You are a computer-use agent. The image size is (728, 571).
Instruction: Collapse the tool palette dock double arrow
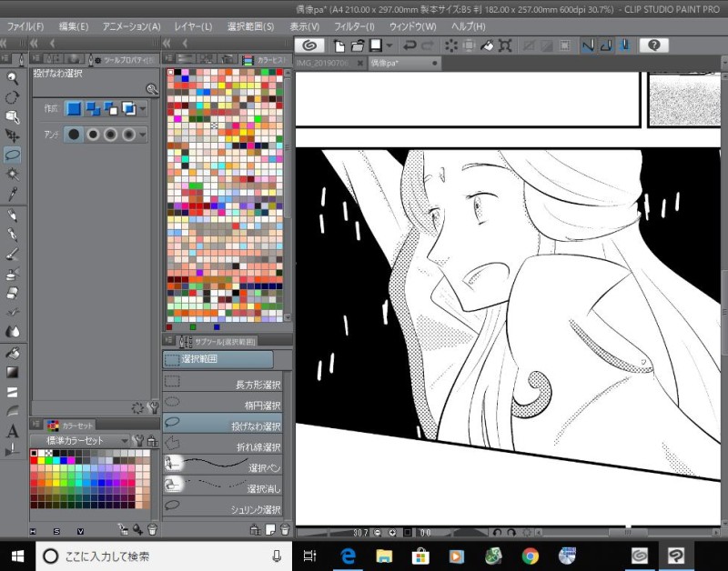tap(4, 43)
